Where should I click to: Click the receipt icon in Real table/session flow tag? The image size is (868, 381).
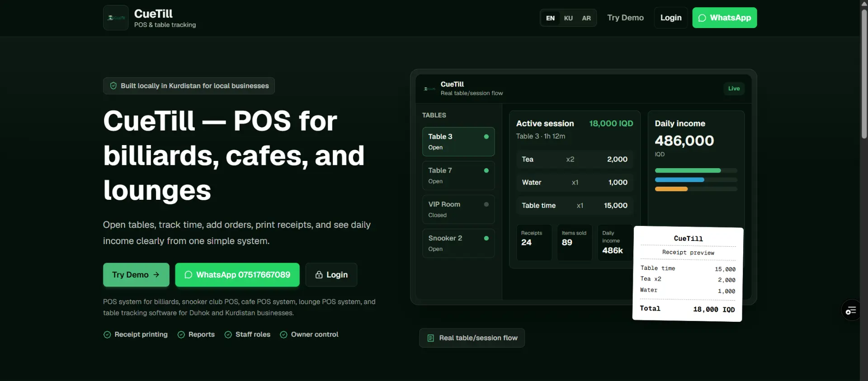click(430, 338)
